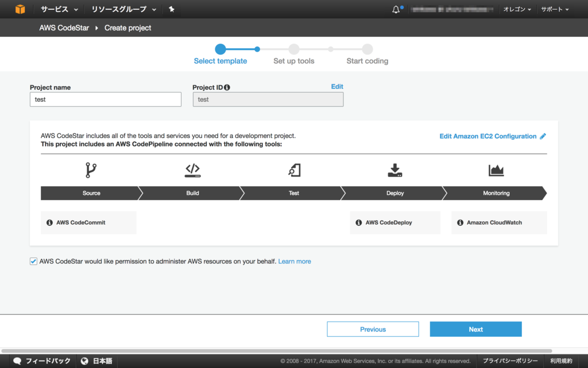Click the Monitoring chart icon
This screenshot has width=588, height=368.
[x=496, y=170]
